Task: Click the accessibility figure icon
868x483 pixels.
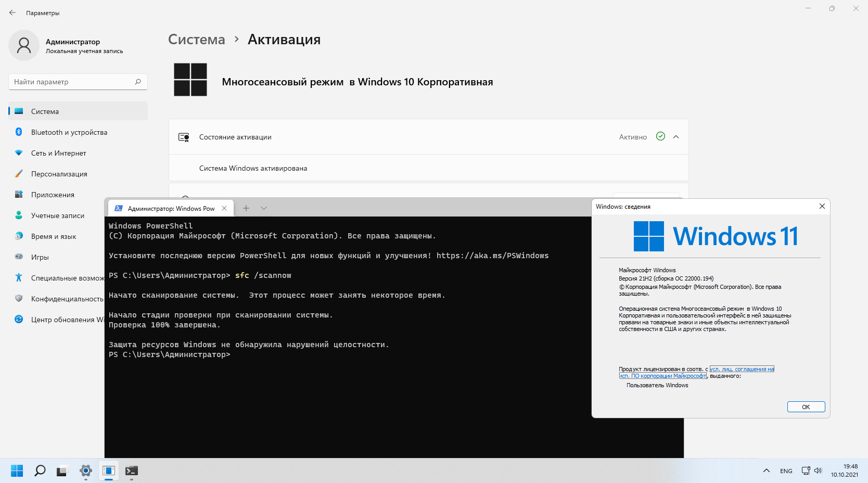Action: 19,277
